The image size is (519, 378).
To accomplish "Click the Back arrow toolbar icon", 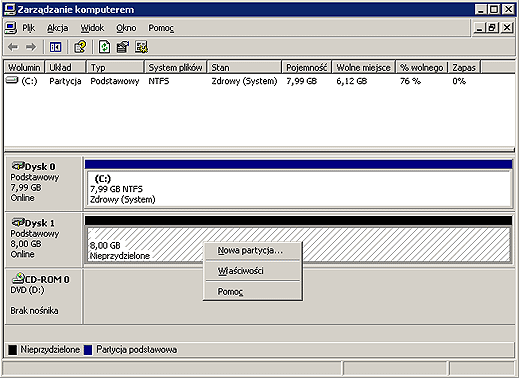I will (x=13, y=47).
